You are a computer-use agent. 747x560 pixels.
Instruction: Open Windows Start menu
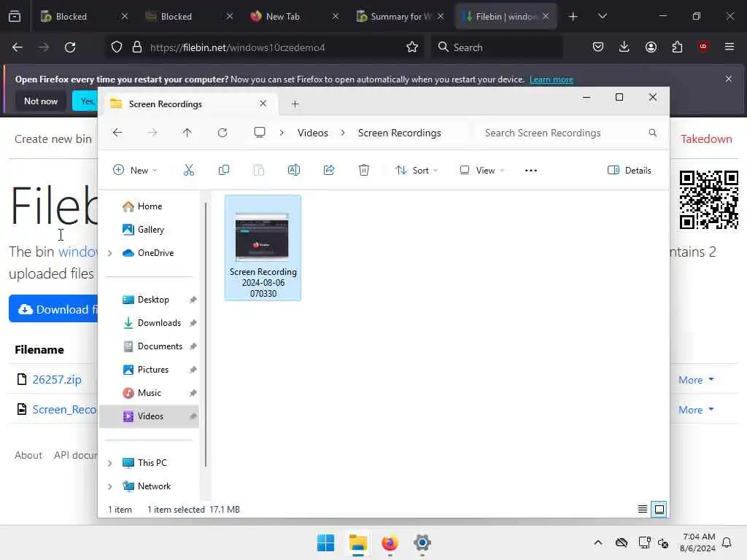point(326,542)
